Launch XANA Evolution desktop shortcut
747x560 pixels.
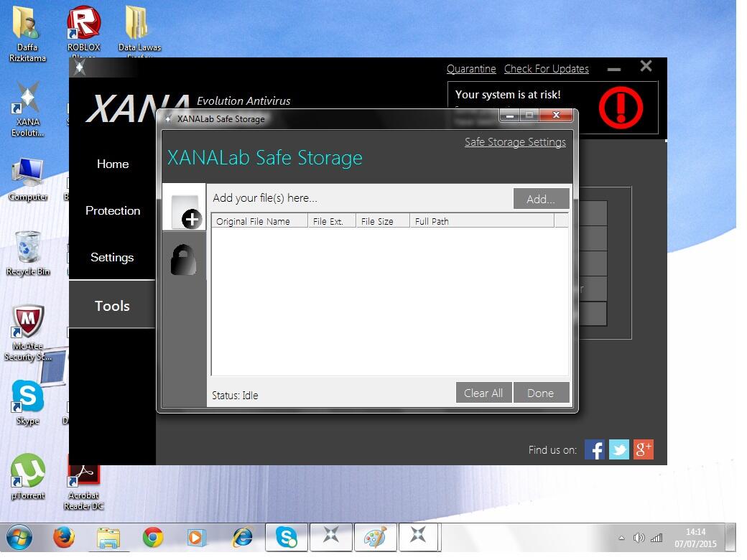point(27,110)
